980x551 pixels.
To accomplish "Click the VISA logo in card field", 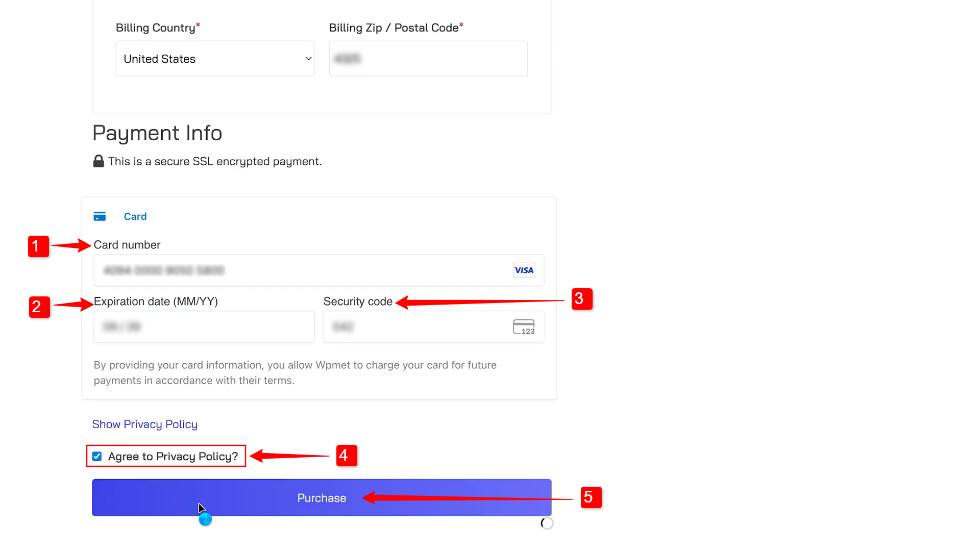I will coord(524,270).
